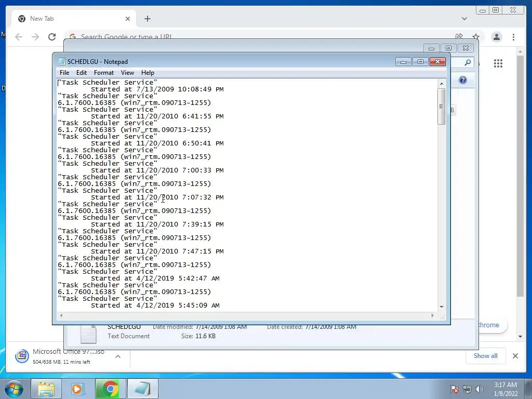Image resolution: width=532 pixels, height=399 pixels.
Task: Click the Action Center flag icon
Action: click(x=455, y=389)
